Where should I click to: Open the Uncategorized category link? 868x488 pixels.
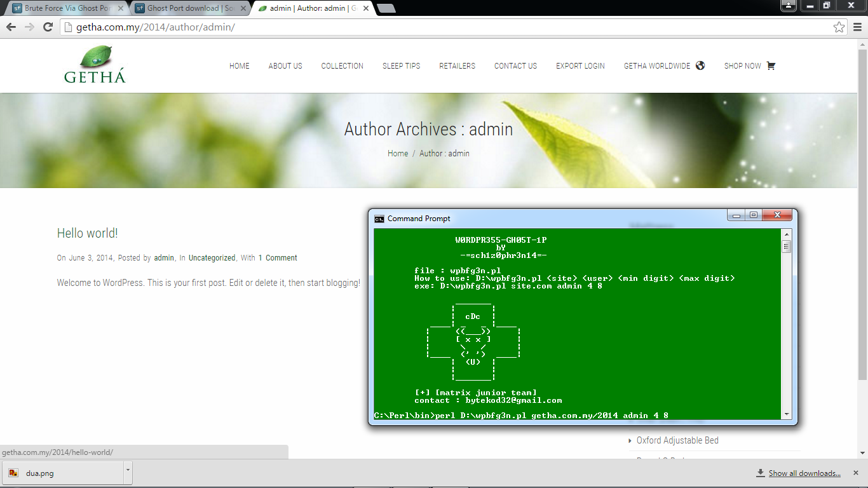pyautogui.click(x=212, y=258)
